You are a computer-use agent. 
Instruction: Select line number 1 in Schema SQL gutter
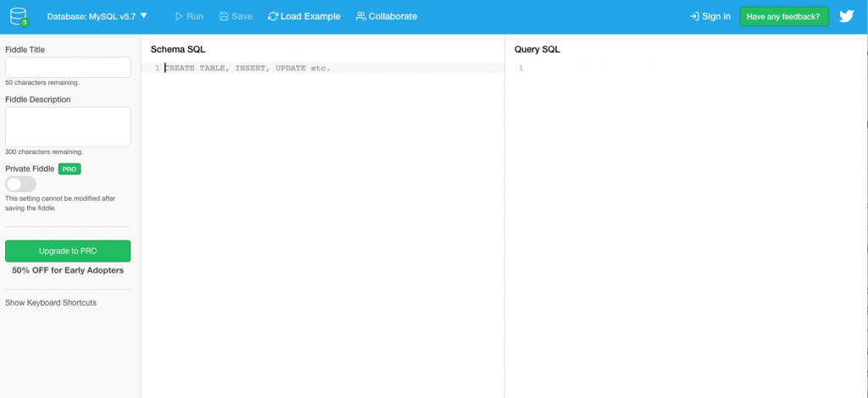[156, 68]
